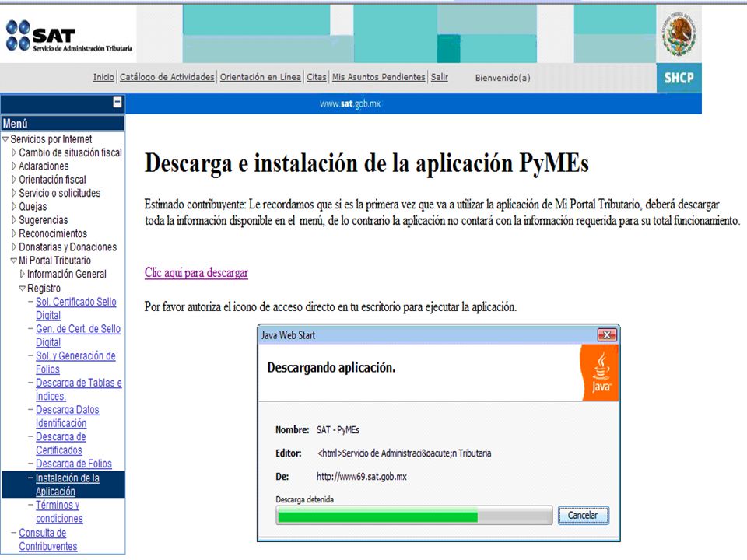Click Salir to log out

(439, 77)
